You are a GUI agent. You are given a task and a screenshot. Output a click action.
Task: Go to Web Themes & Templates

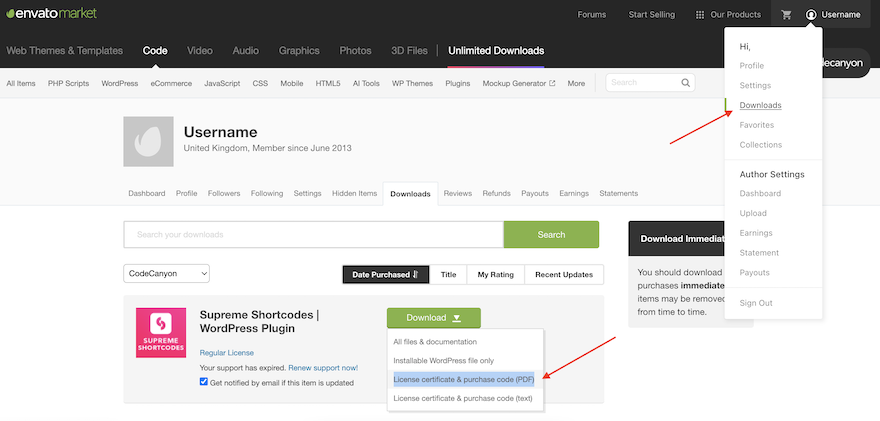click(x=65, y=51)
